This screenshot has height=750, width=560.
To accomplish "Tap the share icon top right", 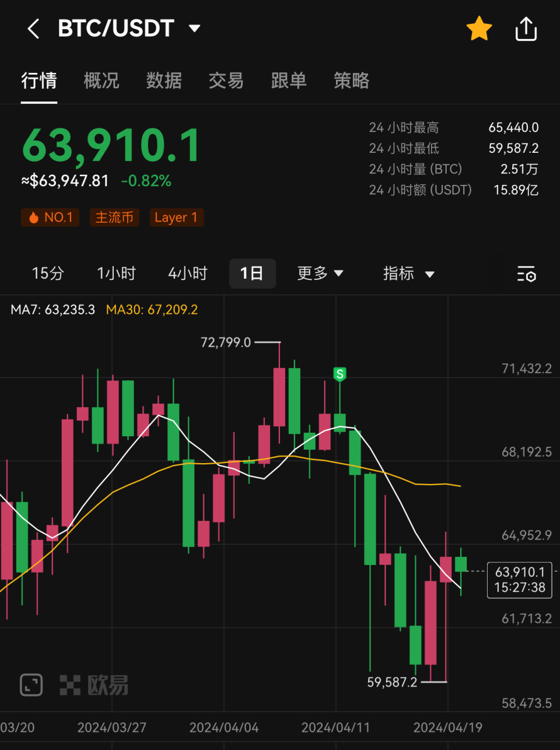I will pos(526,28).
